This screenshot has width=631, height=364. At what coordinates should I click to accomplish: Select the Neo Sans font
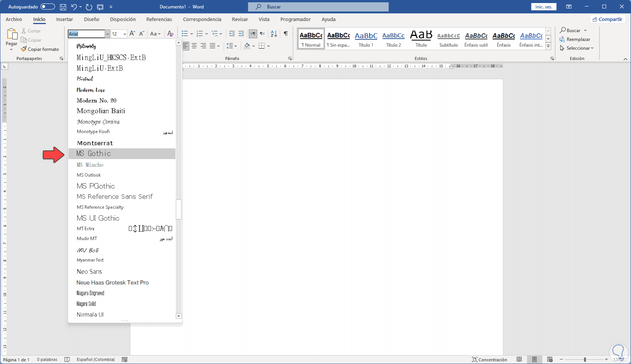coord(122,271)
